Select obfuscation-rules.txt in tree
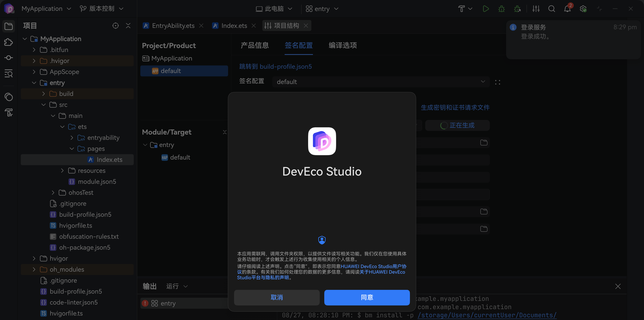This screenshot has width=644, height=320. click(x=84, y=237)
